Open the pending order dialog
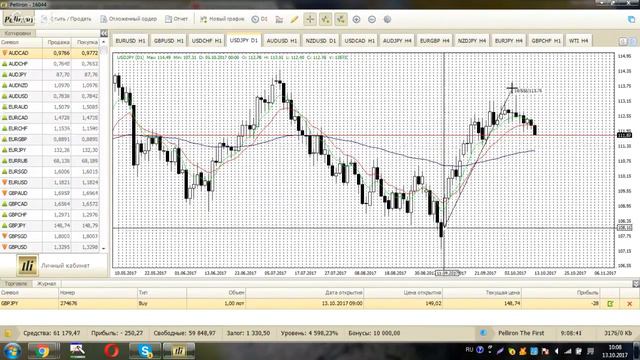Image resolution: width=640 pixels, height=360 pixels. pyautogui.click(x=129, y=19)
